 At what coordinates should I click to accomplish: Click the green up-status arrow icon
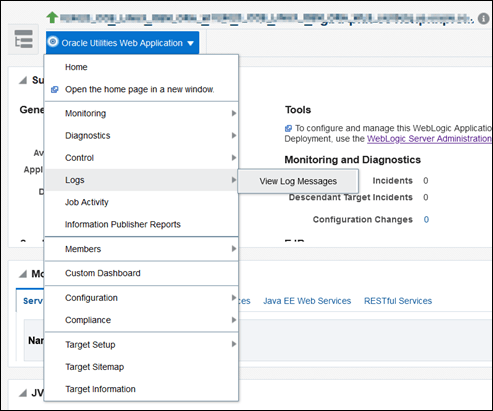(x=52, y=17)
